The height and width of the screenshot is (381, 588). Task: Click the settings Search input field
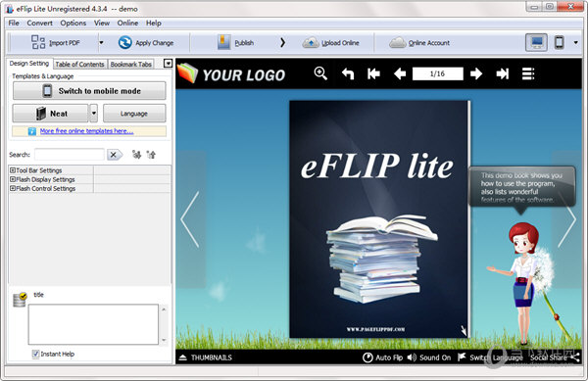coord(70,155)
